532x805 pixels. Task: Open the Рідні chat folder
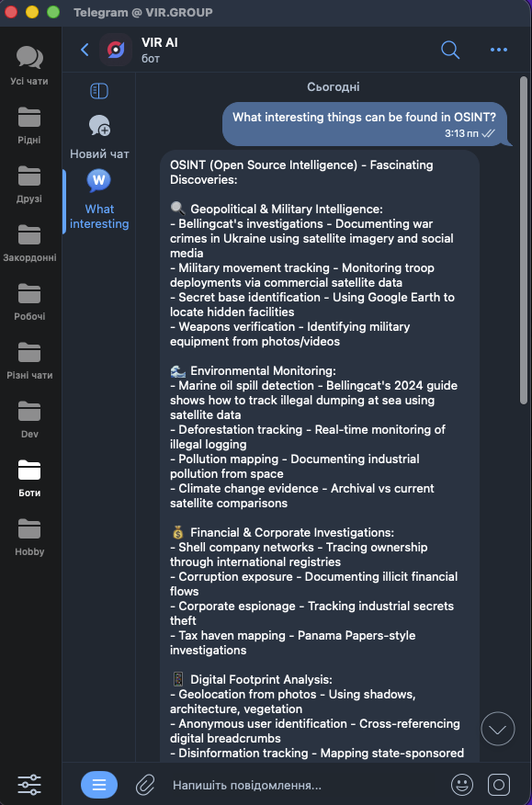click(29, 125)
